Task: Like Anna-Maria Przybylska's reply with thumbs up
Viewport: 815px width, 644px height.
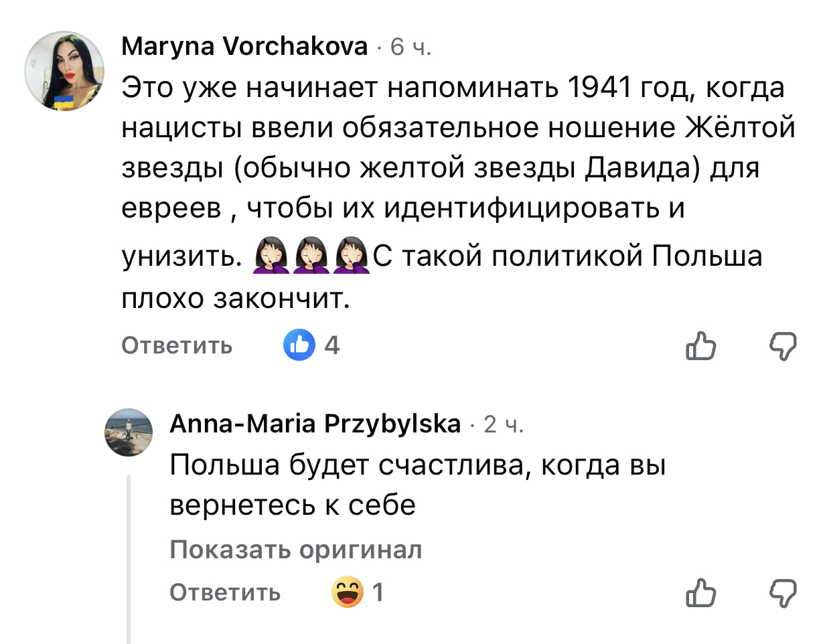Action: pyautogui.click(x=700, y=593)
